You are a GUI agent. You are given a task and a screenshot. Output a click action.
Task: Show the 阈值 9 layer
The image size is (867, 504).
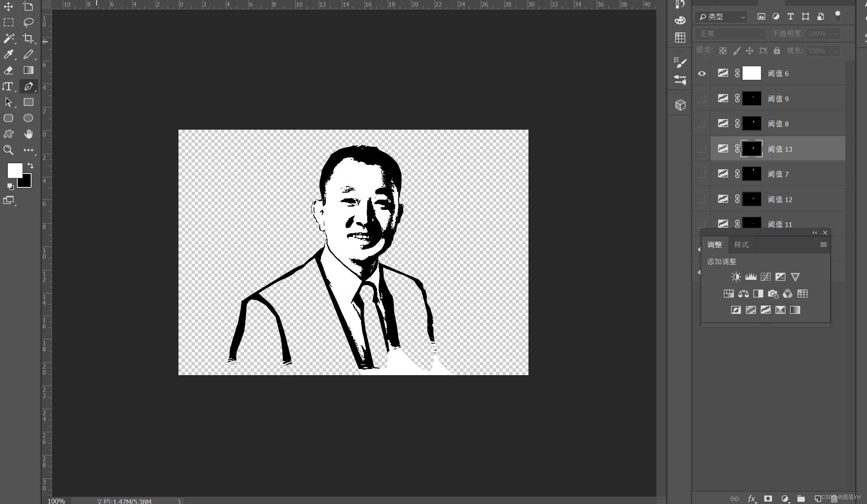702,99
